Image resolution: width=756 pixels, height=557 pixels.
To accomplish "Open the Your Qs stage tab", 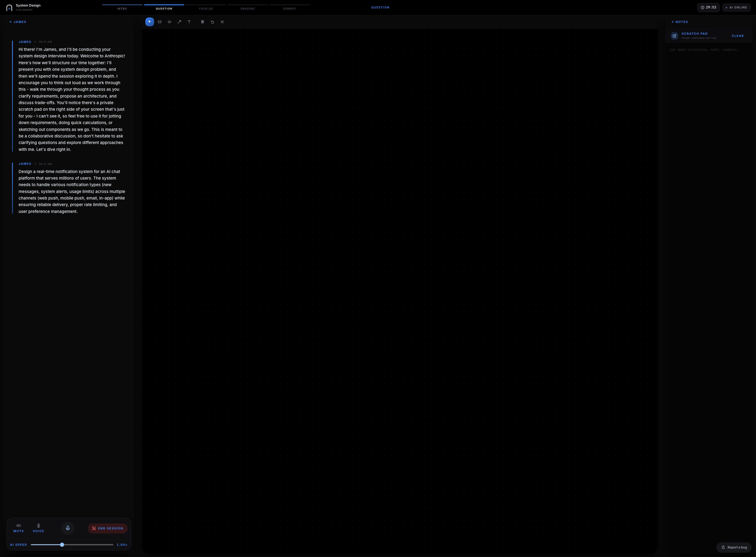I will coord(206,8).
